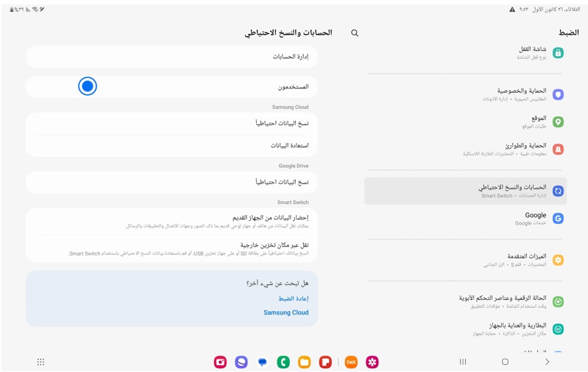Viewport: 588px width, 372px height.
Task: Open إدارة الحسابات (Manage accounts)
Action: 171,57
